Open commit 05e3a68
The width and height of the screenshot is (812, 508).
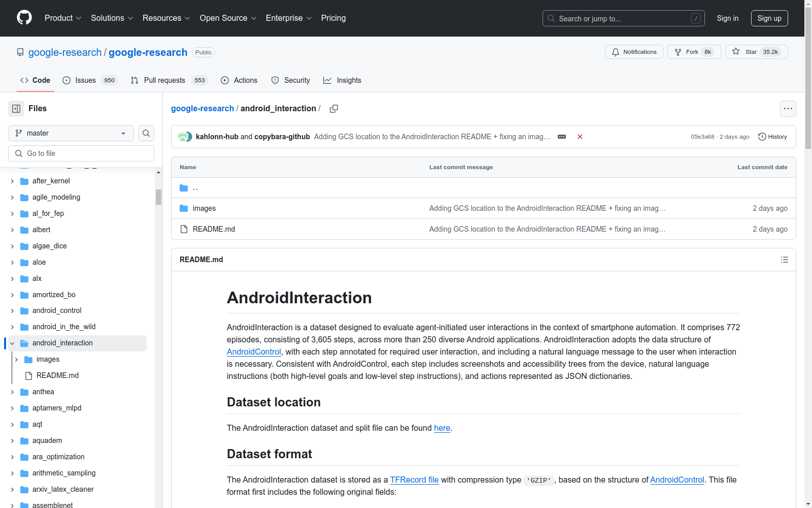click(702, 137)
